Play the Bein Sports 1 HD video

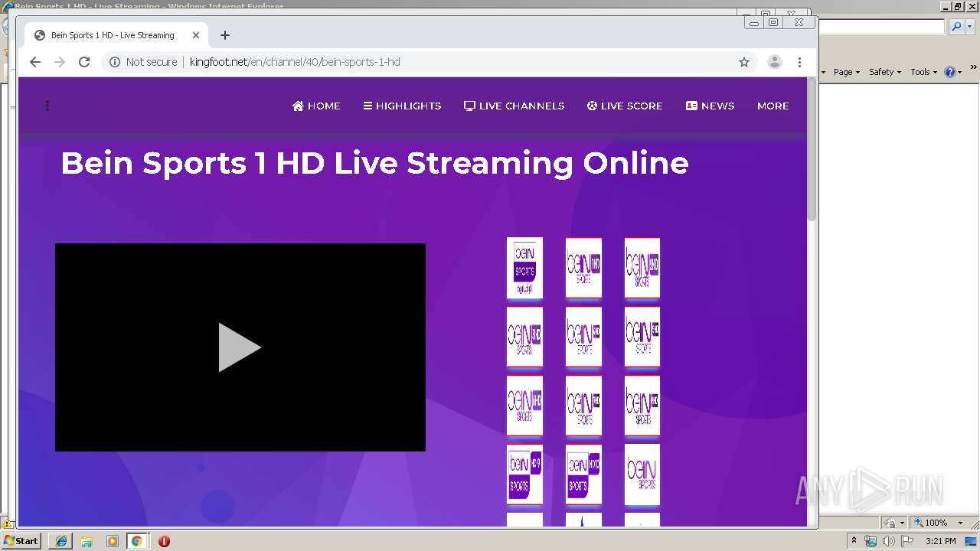click(x=240, y=347)
